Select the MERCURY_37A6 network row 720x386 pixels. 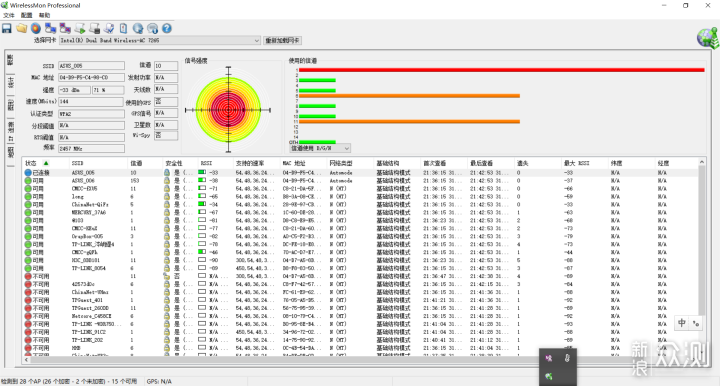click(x=360, y=213)
